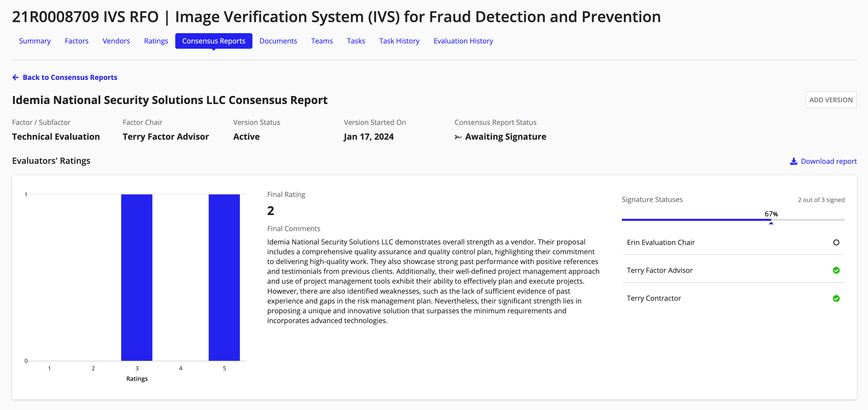Viewport: 868px width, 410px height.
Task: Click Terry Factor Advisor's green check icon
Action: [836, 270]
